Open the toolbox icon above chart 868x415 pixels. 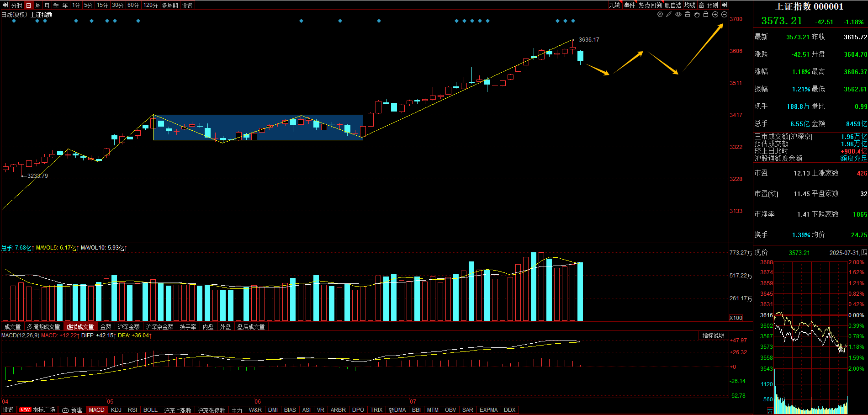coord(688,14)
